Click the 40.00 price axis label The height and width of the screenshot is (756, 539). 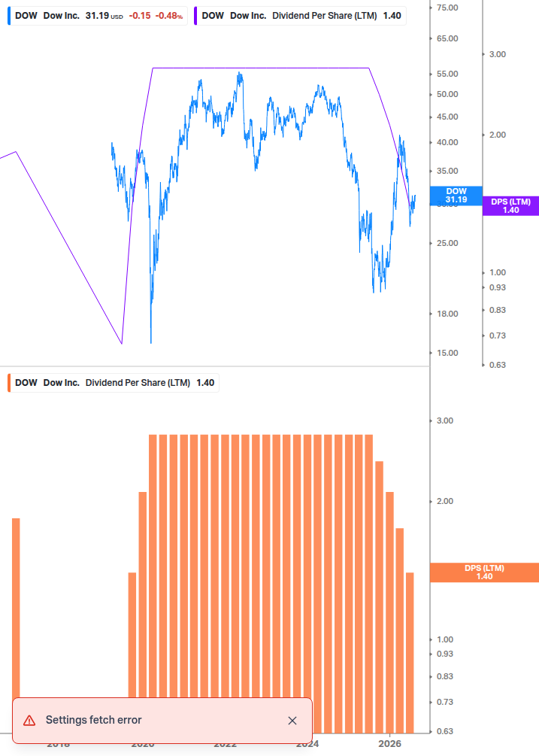(x=447, y=142)
